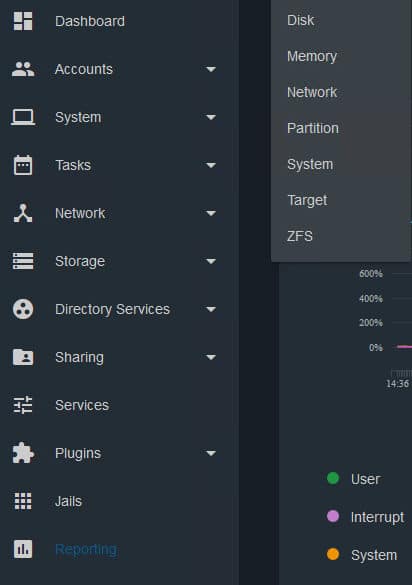Click the Directory Services circle icon
This screenshot has width=412, height=585.
(23, 309)
